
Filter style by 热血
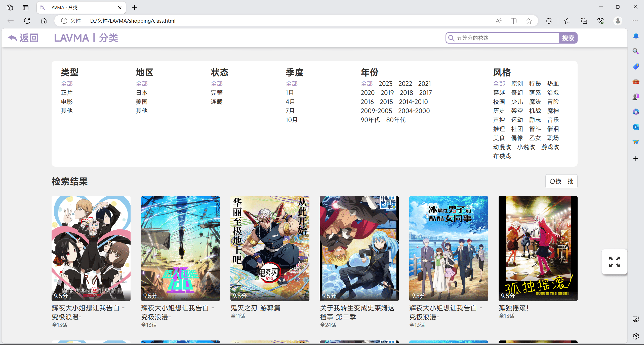tap(553, 84)
